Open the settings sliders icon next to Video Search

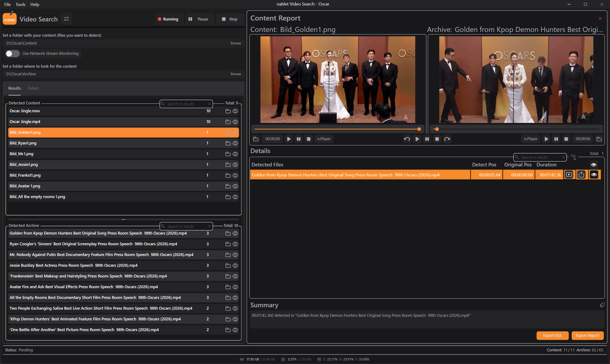click(66, 19)
